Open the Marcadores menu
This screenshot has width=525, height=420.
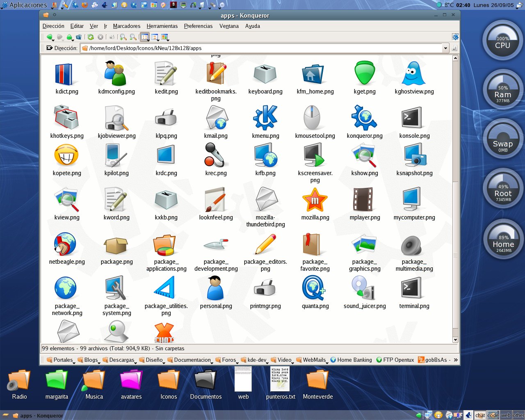pos(127,26)
